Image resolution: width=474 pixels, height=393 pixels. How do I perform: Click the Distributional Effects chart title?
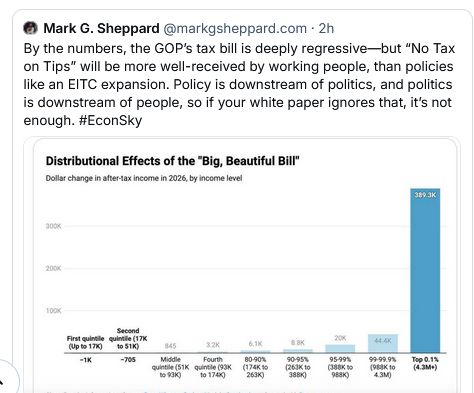172,161
